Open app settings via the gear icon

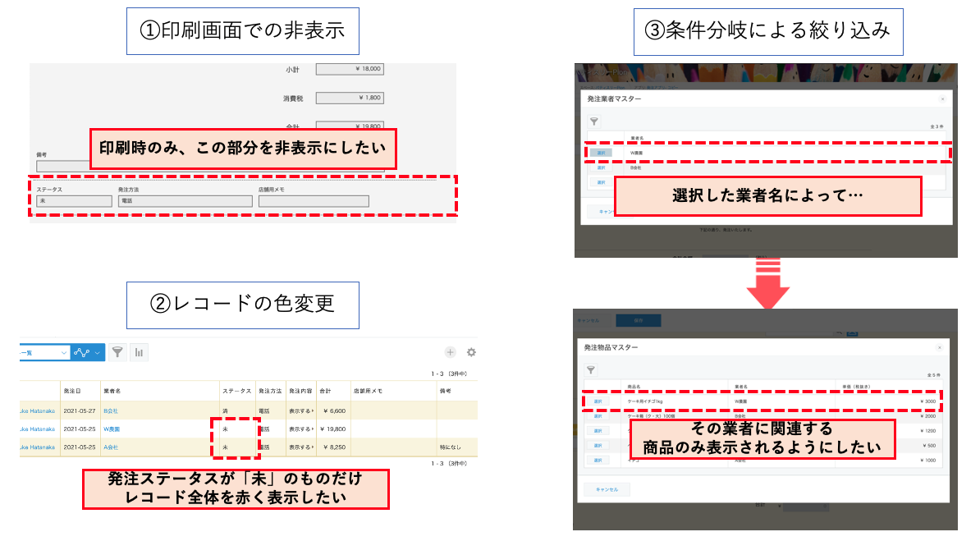tap(471, 352)
